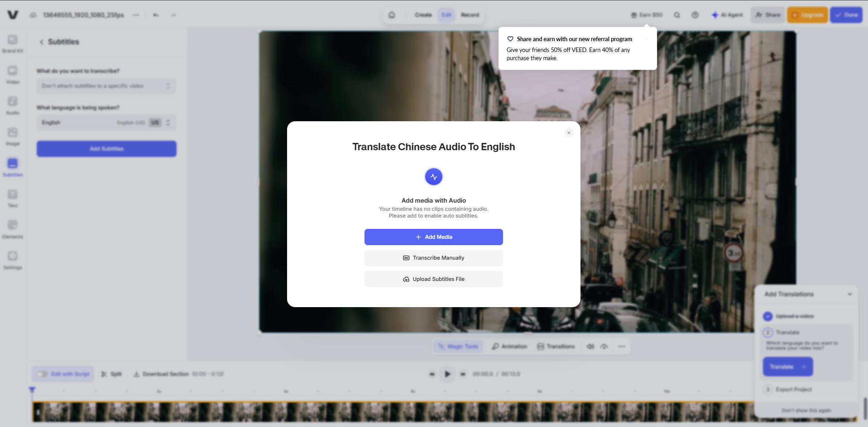Open the Elements panel
This screenshot has height=427, width=868.
pyautogui.click(x=12, y=228)
